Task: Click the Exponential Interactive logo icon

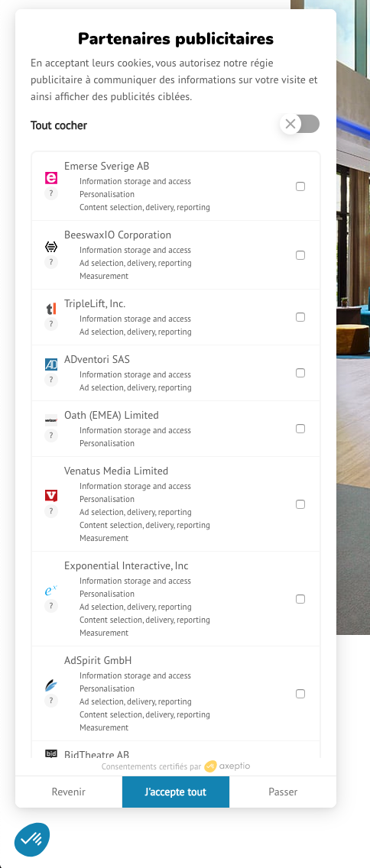Action: point(51,591)
